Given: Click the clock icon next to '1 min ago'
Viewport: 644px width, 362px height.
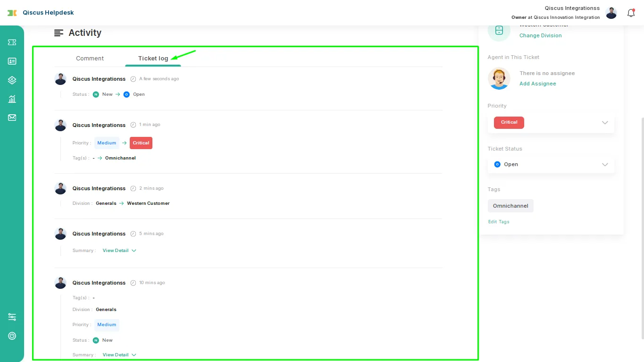Looking at the screenshot, I should tap(133, 125).
